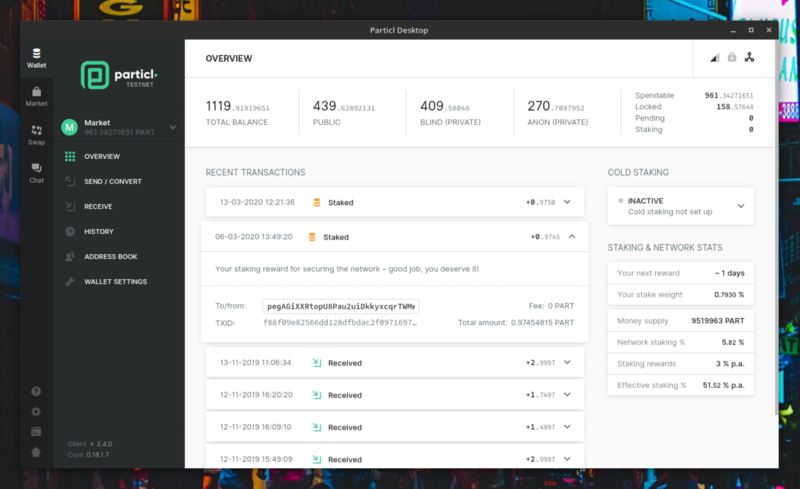Click the wallet lock status icon
Image resolution: width=800 pixels, height=489 pixels.
[x=732, y=57]
